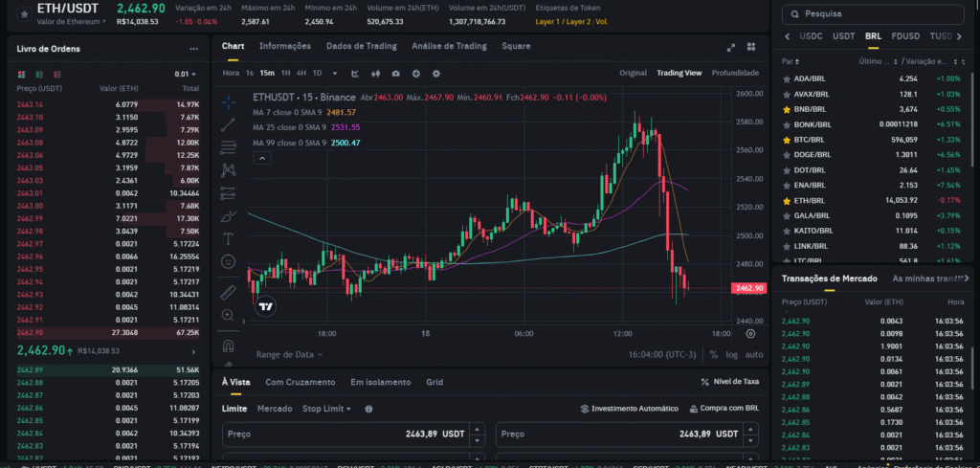This screenshot has width=980, height=468.
Task: Increase right Preço with stepper up arrow
Action: click(750, 430)
